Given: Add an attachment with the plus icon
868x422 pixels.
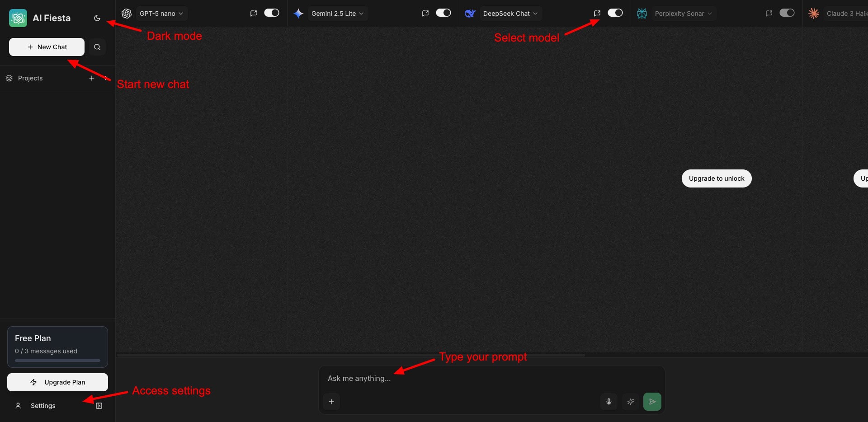Looking at the screenshot, I should click(331, 402).
